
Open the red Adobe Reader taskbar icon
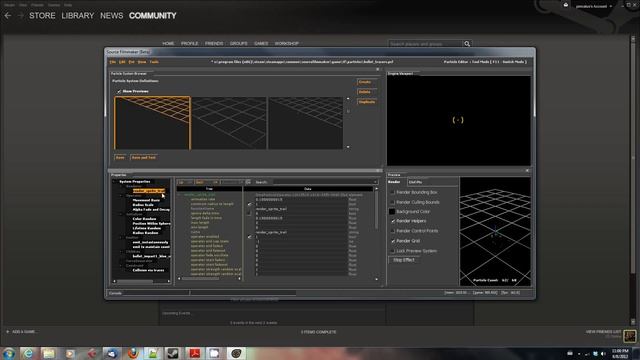194,353
